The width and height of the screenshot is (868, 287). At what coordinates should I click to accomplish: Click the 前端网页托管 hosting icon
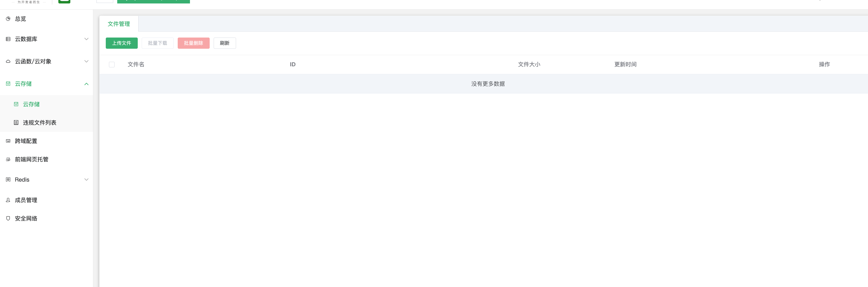(x=8, y=159)
